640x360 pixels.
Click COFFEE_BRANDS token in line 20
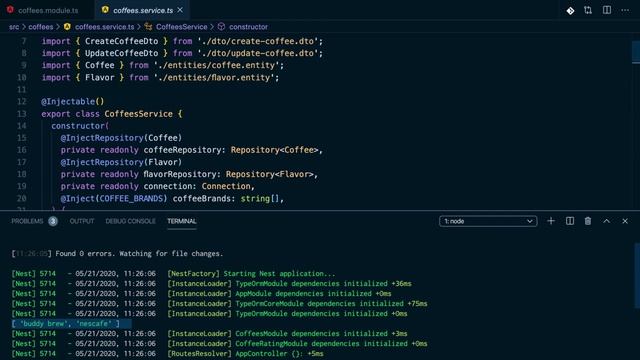(131, 199)
